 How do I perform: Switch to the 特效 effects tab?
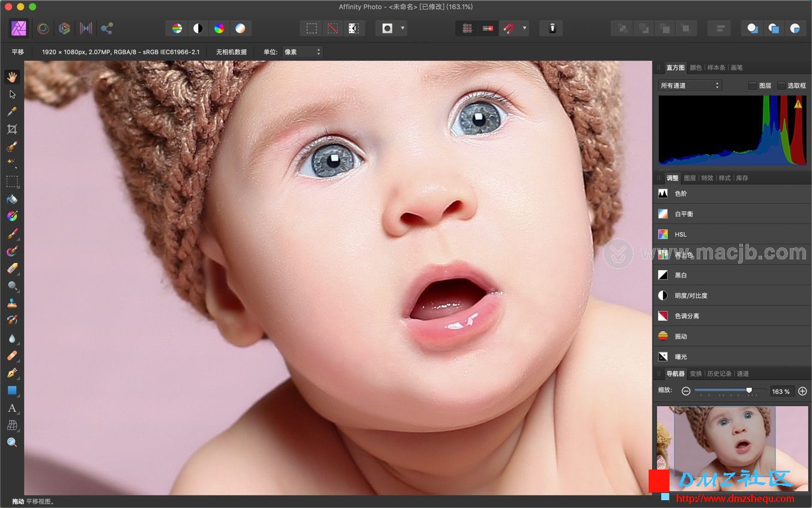707,178
